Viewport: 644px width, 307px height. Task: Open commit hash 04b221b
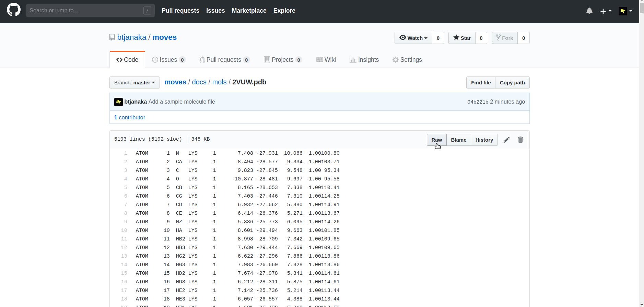tap(478, 102)
